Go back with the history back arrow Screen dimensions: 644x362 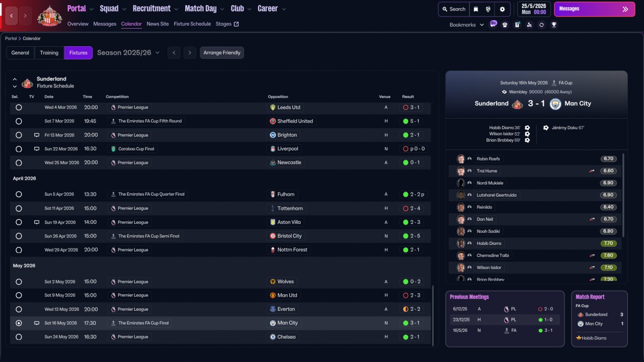12,16
